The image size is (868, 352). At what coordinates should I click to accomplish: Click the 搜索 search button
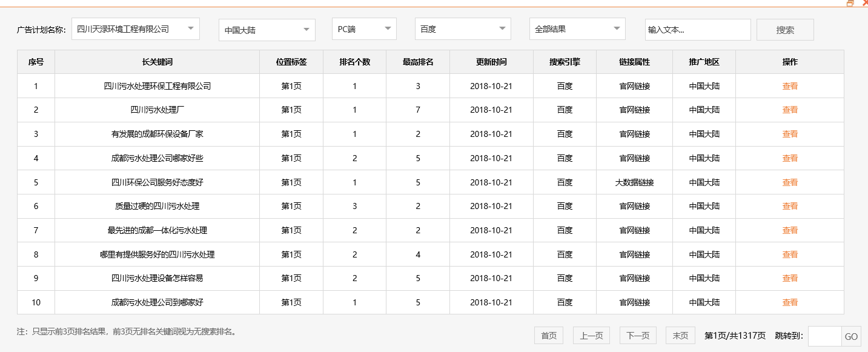(x=785, y=29)
